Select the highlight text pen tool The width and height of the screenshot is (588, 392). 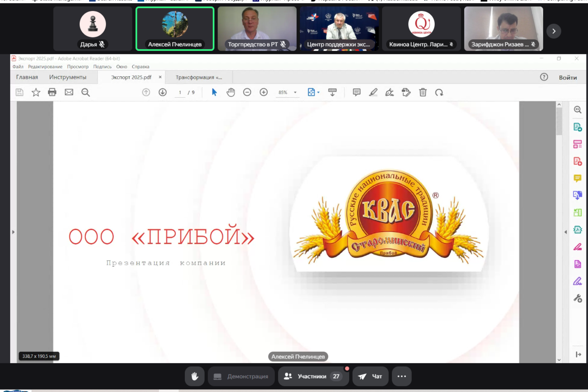point(373,92)
